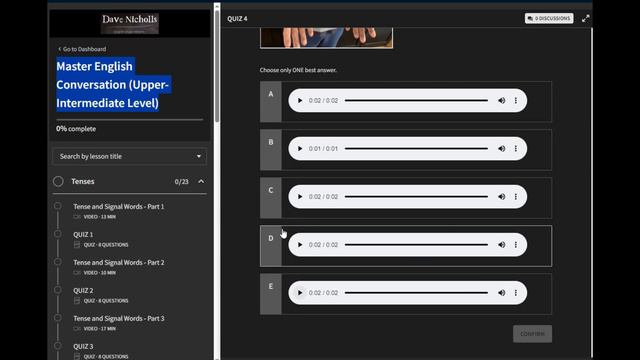Image resolution: width=640 pixels, height=360 pixels.
Task: Click the Confirm button
Action: 532,334
